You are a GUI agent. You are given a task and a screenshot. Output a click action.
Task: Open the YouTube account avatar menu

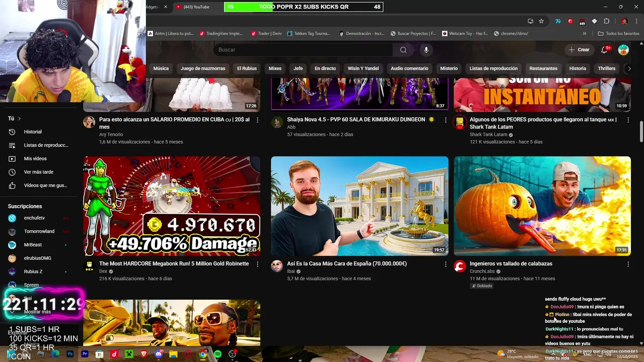623,50
